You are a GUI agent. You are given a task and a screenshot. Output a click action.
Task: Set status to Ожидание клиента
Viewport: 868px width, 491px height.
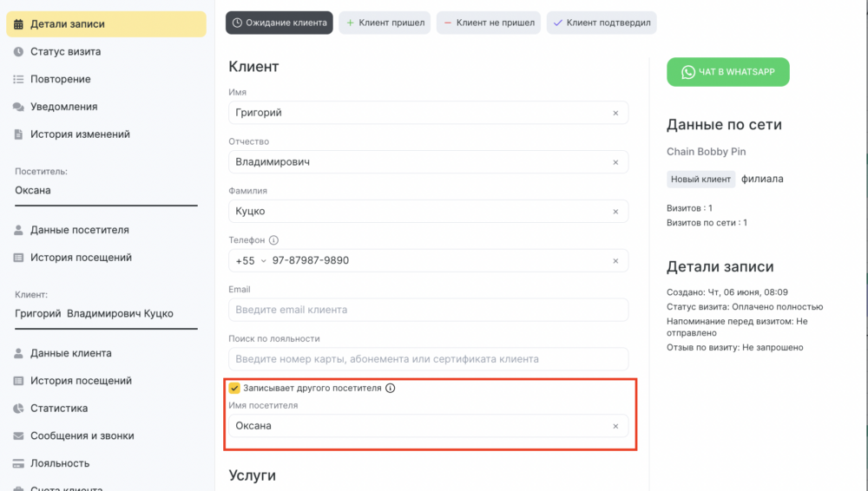(x=279, y=23)
